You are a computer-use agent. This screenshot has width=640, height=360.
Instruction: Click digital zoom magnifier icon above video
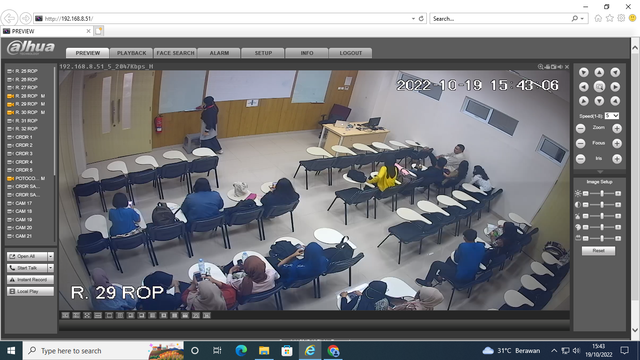[540, 67]
